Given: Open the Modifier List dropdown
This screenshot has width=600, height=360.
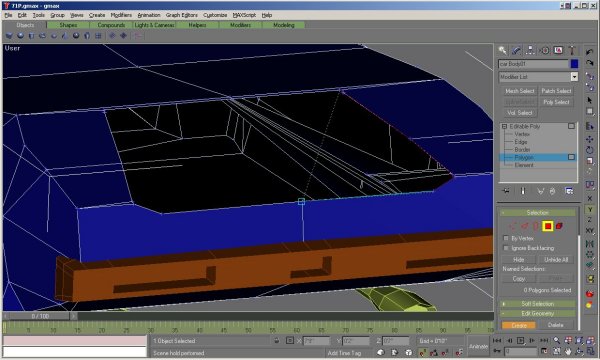Looking at the screenshot, I should point(538,77).
